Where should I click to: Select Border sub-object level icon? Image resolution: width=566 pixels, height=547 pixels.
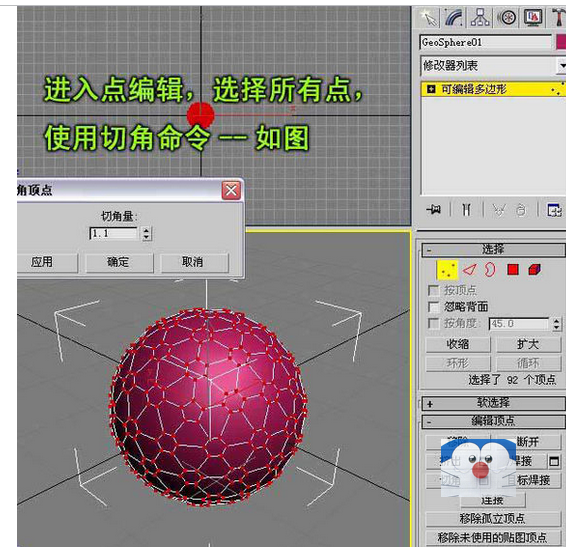[490, 270]
